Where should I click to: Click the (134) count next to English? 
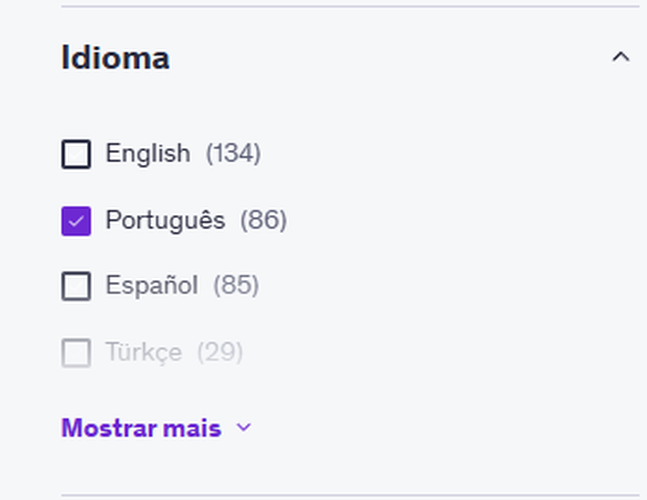pyautogui.click(x=233, y=154)
